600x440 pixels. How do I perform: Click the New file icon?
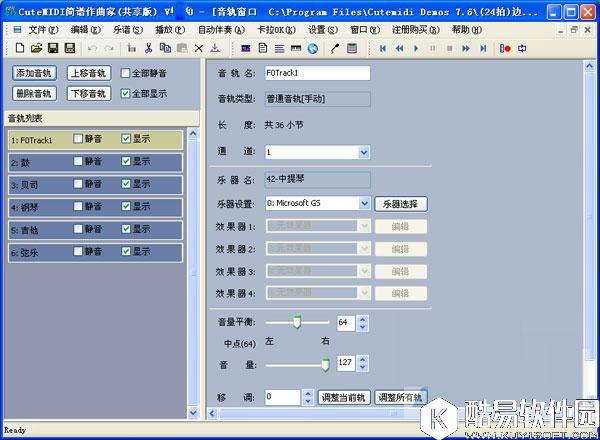(x=20, y=48)
